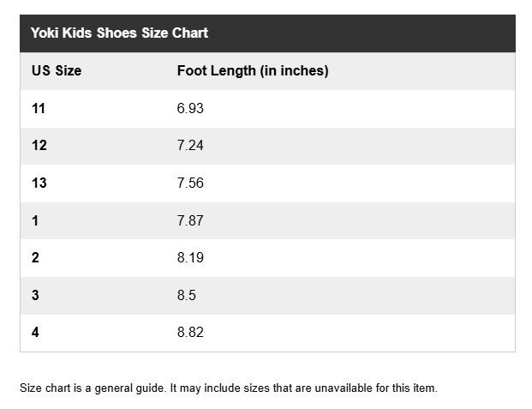Select the Foot Length (in inches) header
Image resolution: width=532 pixels, height=409 pixels.
(253, 71)
